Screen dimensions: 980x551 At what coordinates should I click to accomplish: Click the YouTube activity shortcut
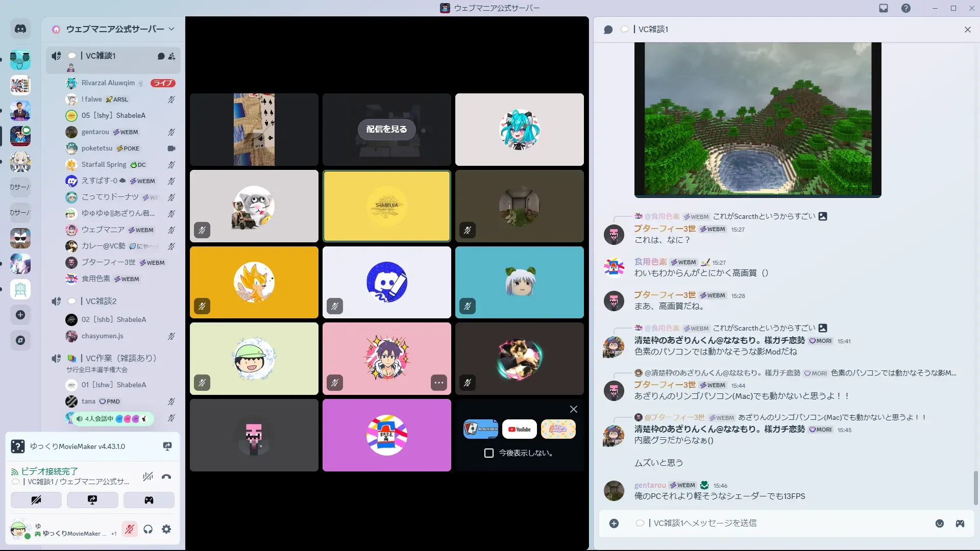[x=519, y=429]
